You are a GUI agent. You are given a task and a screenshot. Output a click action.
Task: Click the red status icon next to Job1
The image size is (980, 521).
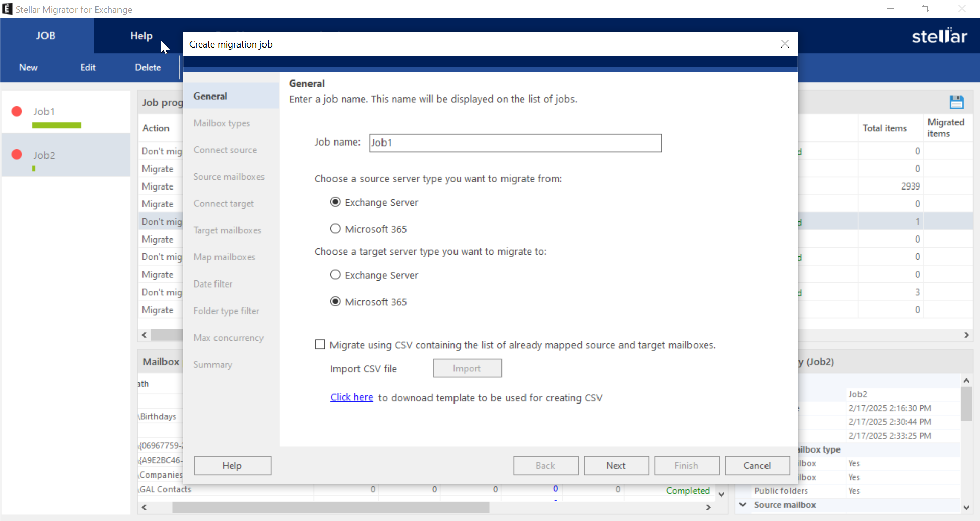coord(17,111)
